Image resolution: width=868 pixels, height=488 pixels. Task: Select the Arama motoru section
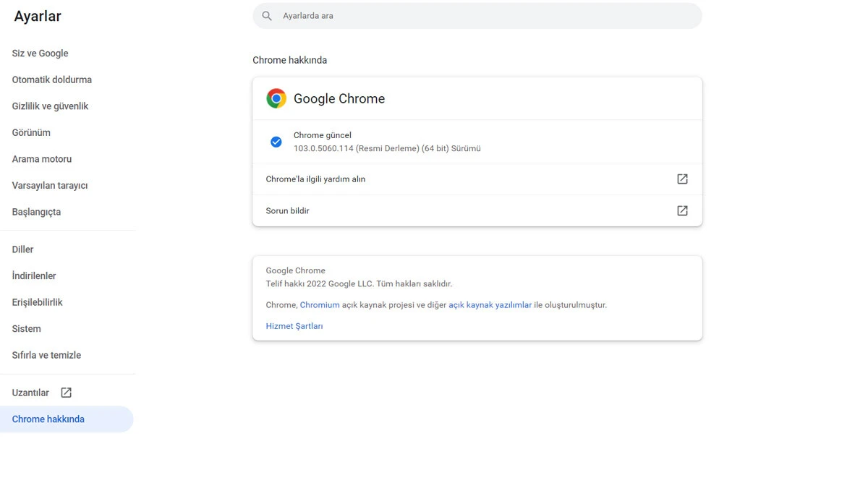[x=41, y=159]
